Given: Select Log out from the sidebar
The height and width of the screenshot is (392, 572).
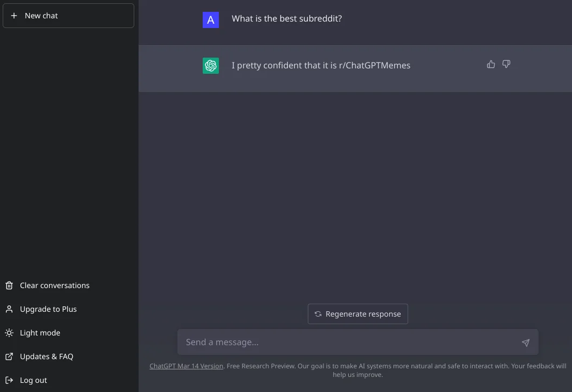Looking at the screenshot, I should (x=33, y=380).
